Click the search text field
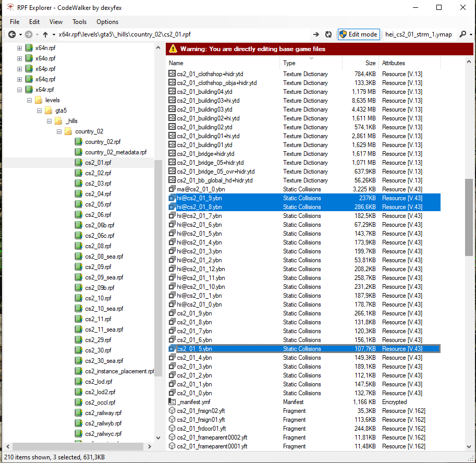Screen dimensions: 476x463 (x=418, y=34)
